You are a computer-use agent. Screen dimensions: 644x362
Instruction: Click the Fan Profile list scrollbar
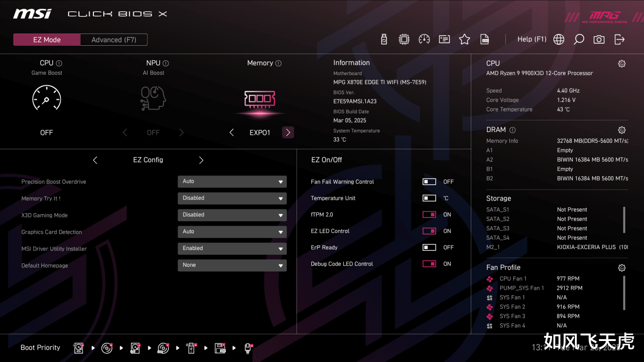pyautogui.click(x=624, y=293)
